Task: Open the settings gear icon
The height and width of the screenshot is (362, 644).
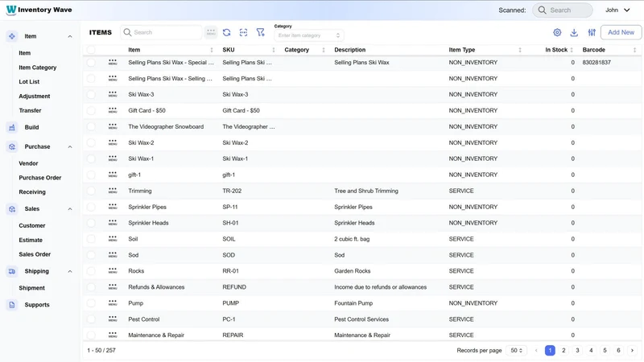Action: click(x=557, y=32)
